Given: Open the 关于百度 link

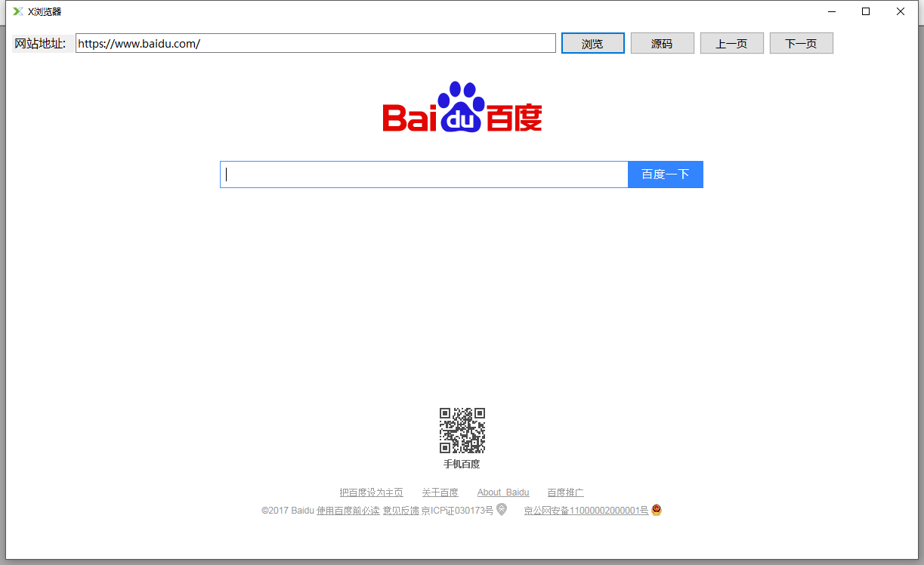Looking at the screenshot, I should [x=440, y=492].
